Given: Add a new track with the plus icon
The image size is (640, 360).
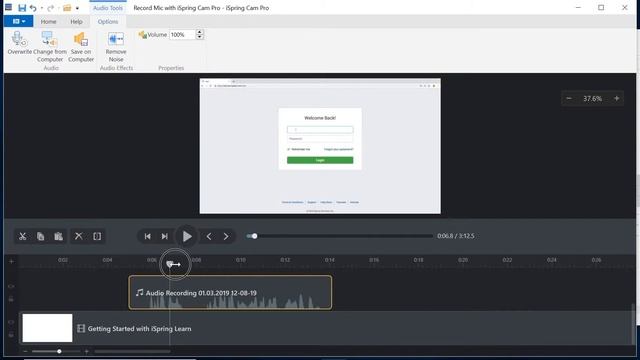Looking at the screenshot, I should 11,261.
